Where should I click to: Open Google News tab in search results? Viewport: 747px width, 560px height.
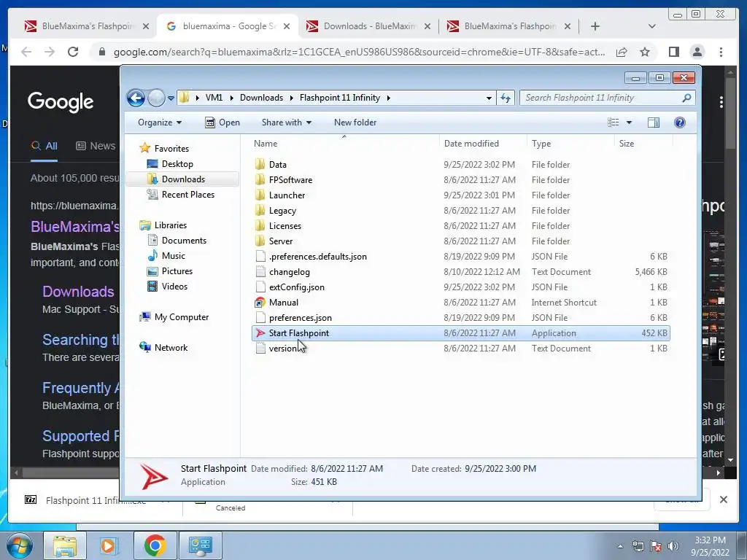coord(96,146)
